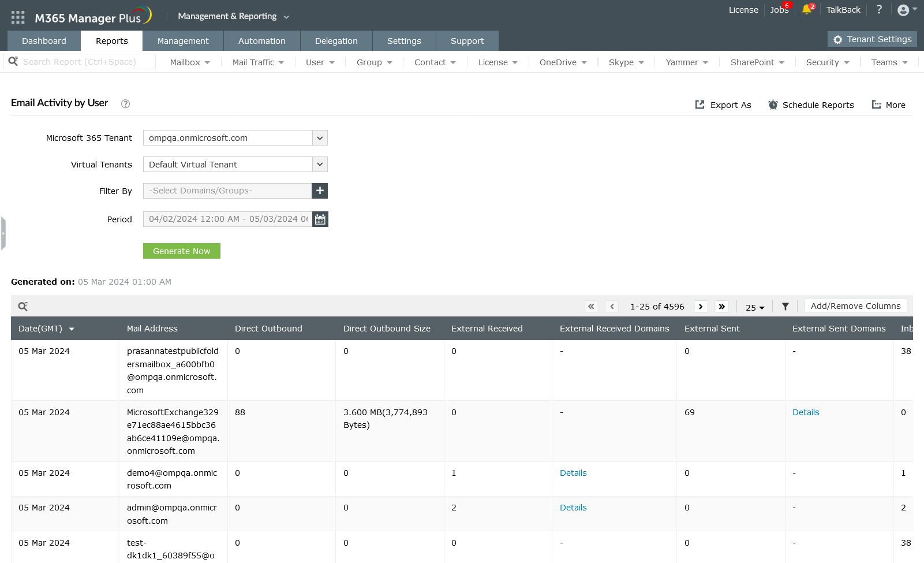924x563 pixels.
Task: Expand the OneDrive reports menu
Action: tap(563, 62)
